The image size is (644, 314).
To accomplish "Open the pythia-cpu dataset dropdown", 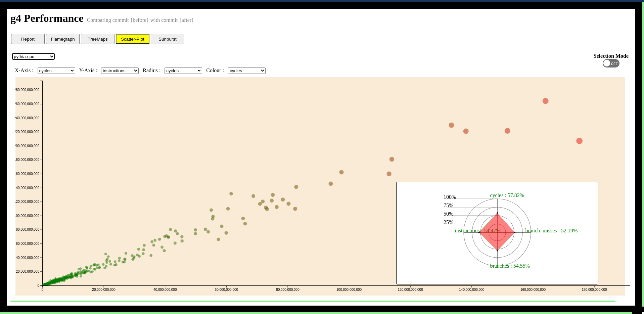I will click(33, 56).
